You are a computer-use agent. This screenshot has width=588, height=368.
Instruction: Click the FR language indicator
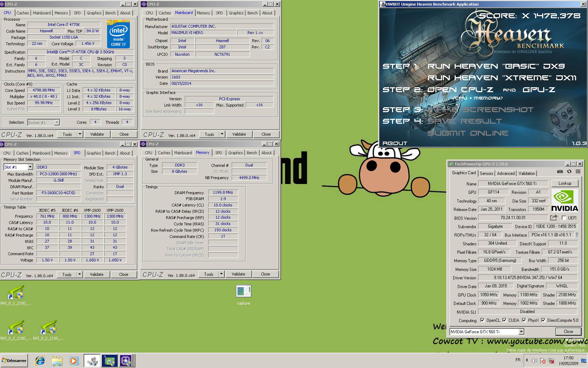pos(518,360)
